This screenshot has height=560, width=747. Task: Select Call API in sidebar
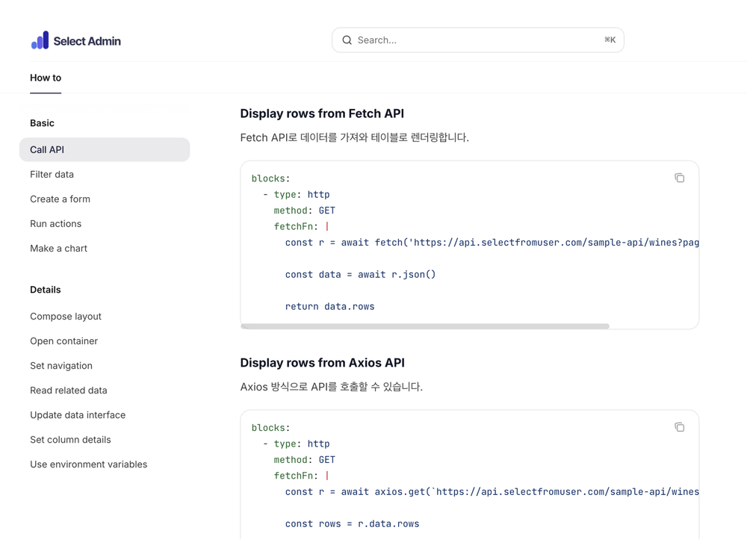[x=47, y=149]
